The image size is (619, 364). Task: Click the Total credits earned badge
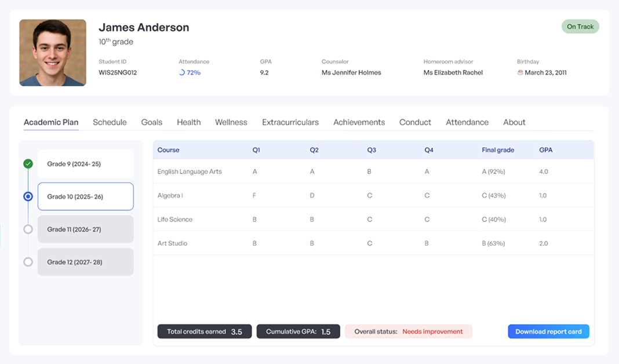[205, 332]
